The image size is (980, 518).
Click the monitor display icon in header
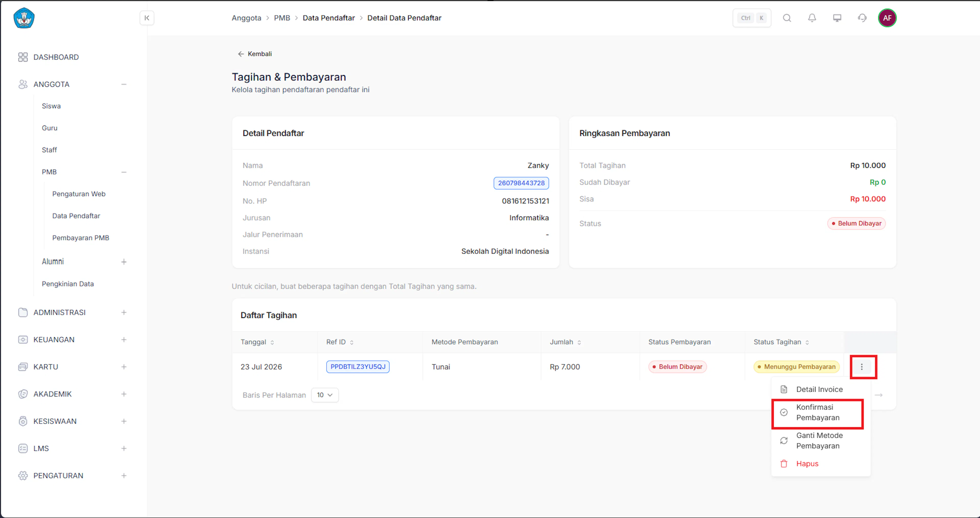[837, 18]
